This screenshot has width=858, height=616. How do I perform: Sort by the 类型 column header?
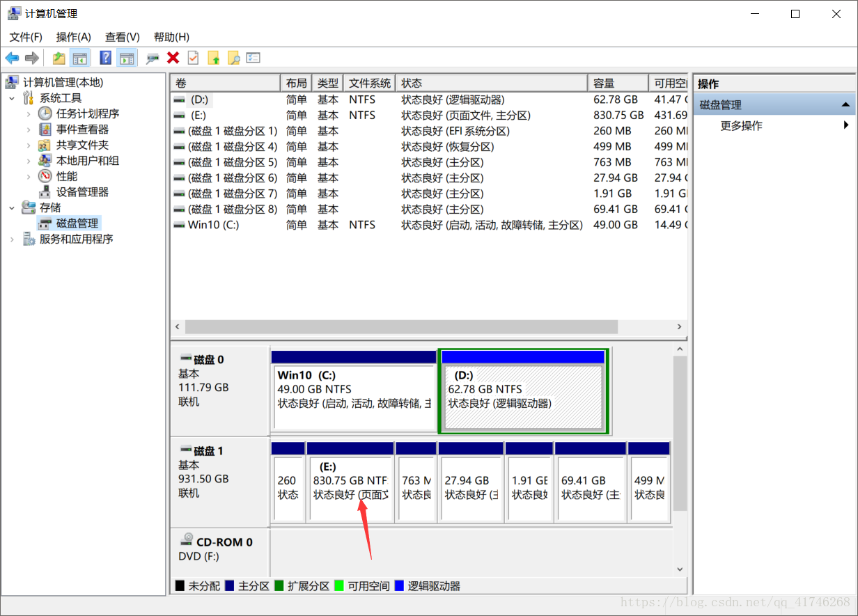tap(327, 83)
